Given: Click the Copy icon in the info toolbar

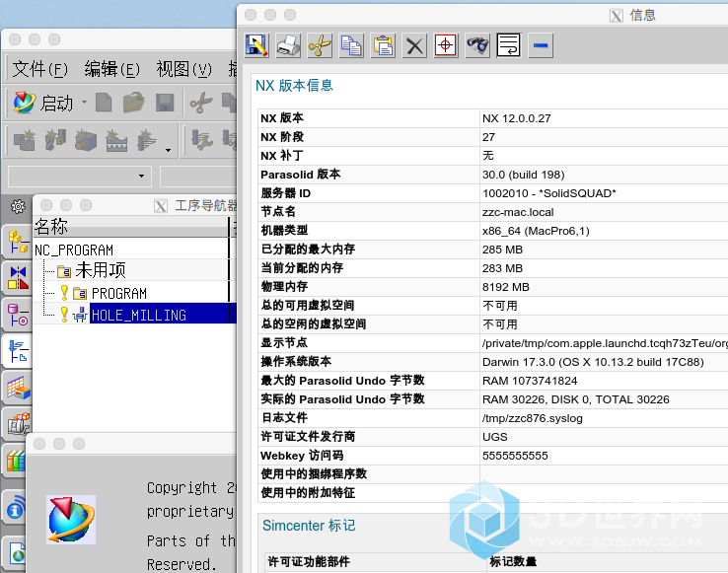Looking at the screenshot, I should click(x=351, y=45).
